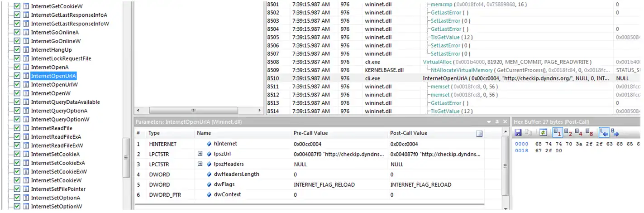The width and height of the screenshot is (644, 213).
Task: Open the Parameters panel dropdown arrow
Action: [489, 122]
